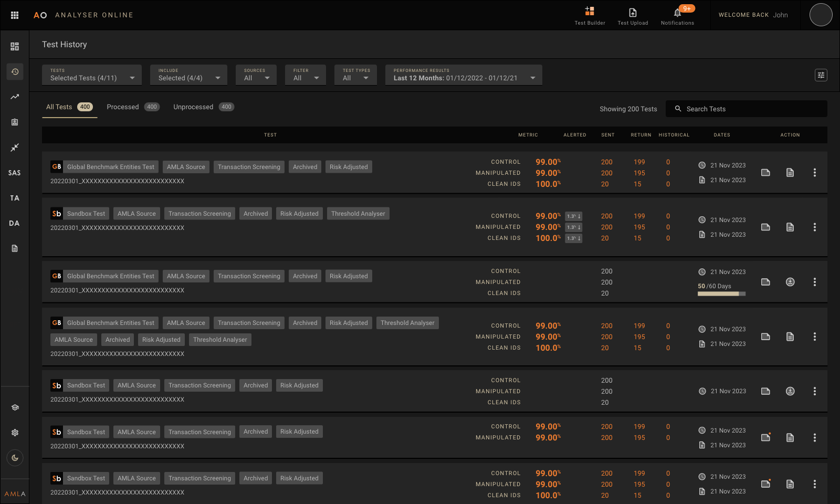Open Test Builder
This screenshot has width=840, height=504.
click(x=590, y=16)
